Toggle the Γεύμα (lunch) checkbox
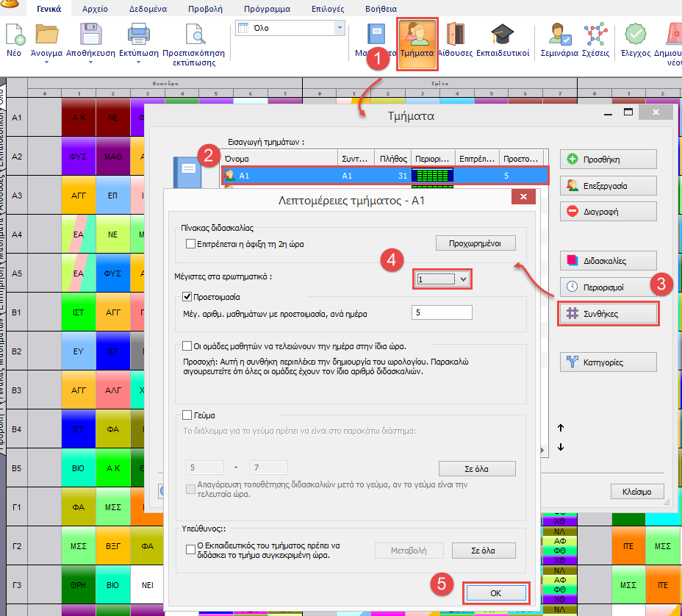The image size is (682, 616). coord(187,415)
